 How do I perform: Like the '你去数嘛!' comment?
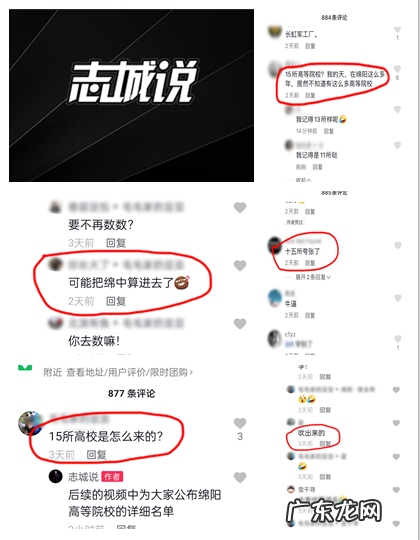(x=240, y=323)
